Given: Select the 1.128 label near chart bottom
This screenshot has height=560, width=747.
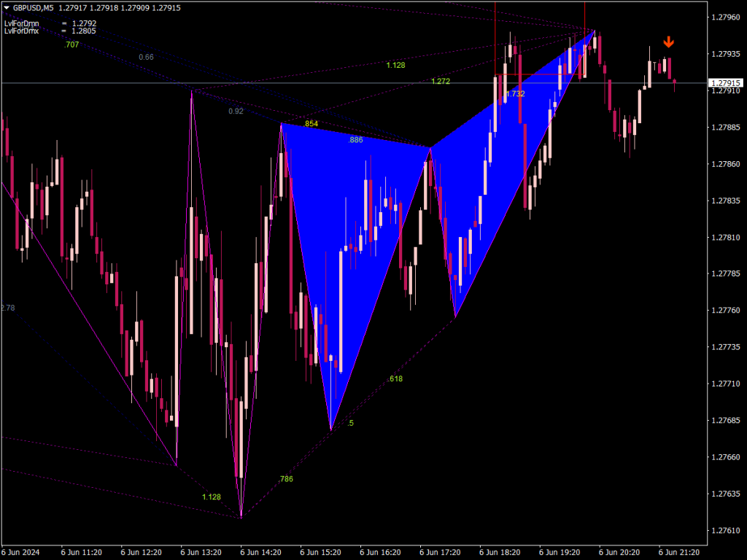Looking at the screenshot, I should click(x=210, y=495).
